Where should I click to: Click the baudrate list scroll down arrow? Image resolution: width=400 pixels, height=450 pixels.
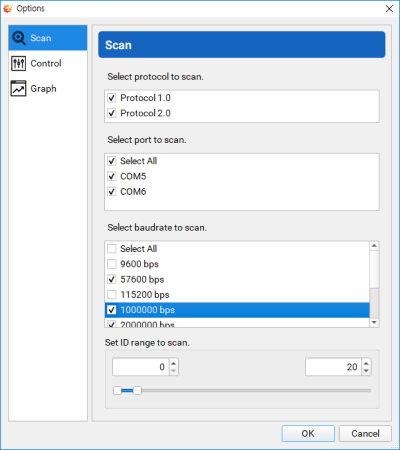click(x=374, y=322)
